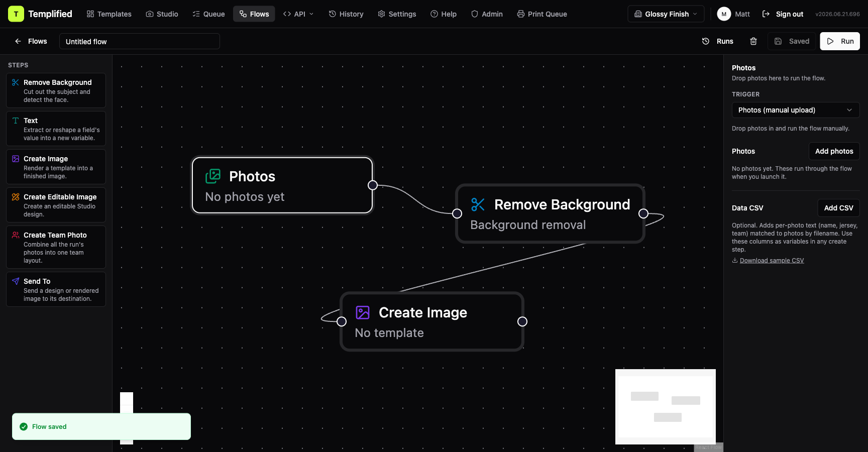Click the Photos node output handle
The width and height of the screenshot is (868, 452).
click(x=373, y=185)
